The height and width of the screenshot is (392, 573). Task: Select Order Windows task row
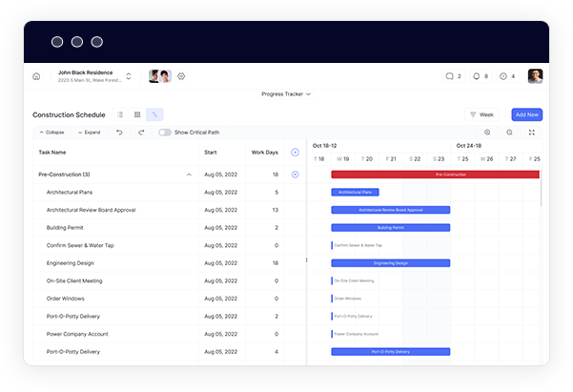coord(170,299)
